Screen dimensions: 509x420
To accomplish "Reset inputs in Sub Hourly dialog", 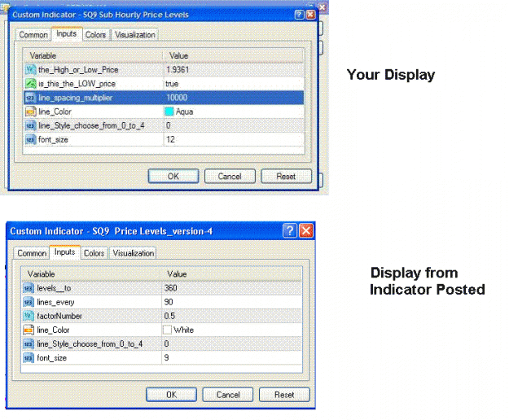I will [286, 176].
